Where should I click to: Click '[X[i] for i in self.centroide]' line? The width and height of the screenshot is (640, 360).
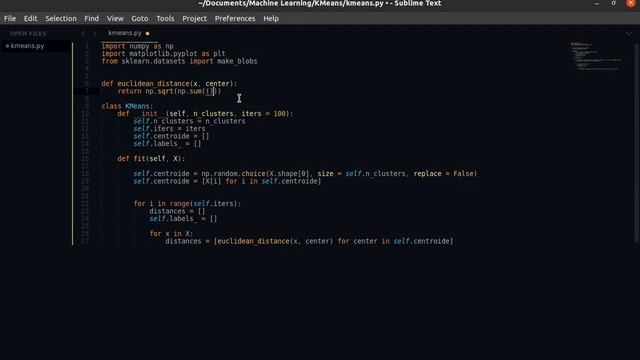(227, 181)
